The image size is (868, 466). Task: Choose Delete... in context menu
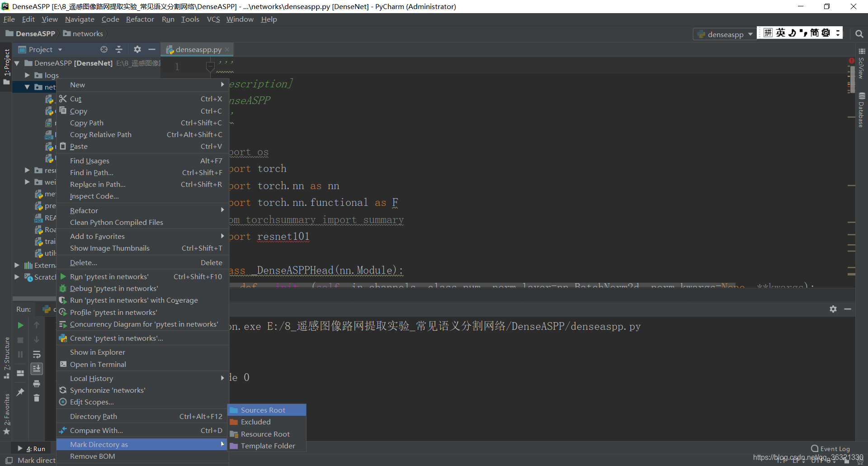click(x=142, y=262)
